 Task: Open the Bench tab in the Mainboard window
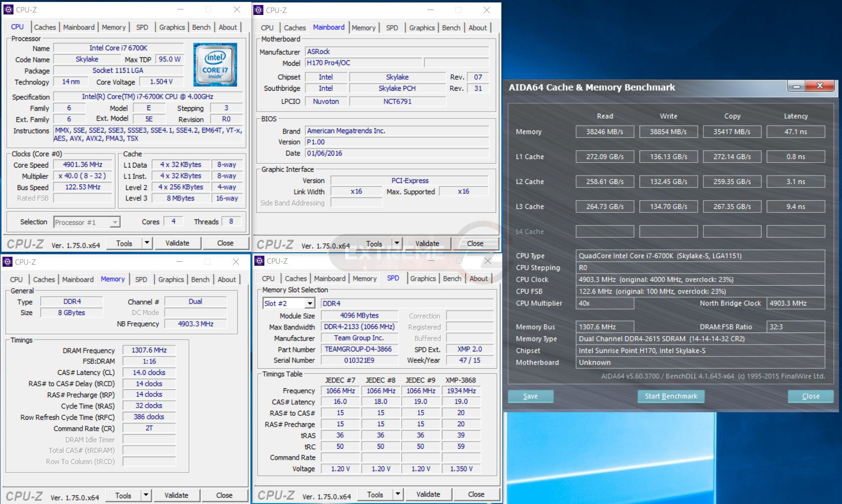tap(451, 28)
